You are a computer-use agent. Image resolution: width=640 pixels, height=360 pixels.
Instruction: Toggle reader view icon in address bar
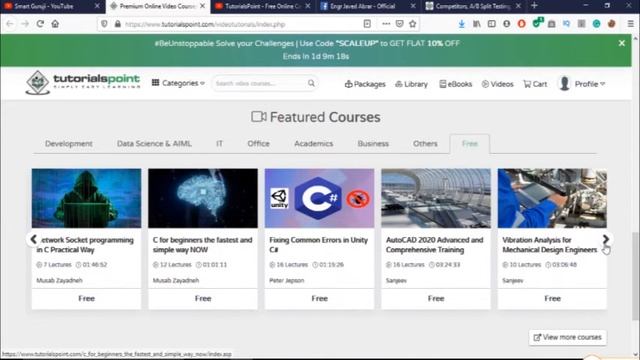pyautogui.click(x=367, y=24)
